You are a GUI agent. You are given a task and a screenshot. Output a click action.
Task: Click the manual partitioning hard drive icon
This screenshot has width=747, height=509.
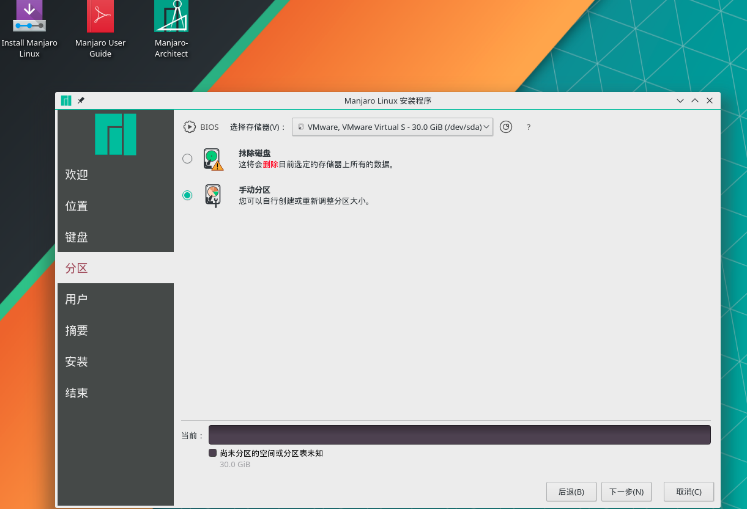point(213,195)
